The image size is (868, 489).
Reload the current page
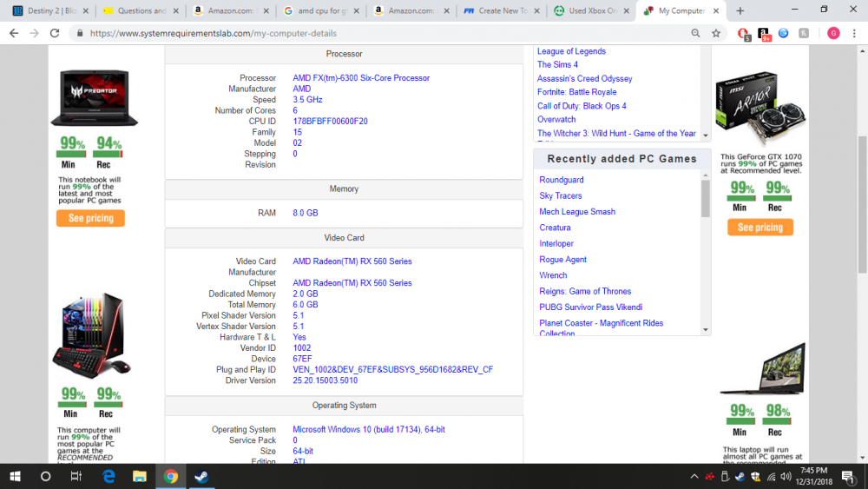coord(54,33)
